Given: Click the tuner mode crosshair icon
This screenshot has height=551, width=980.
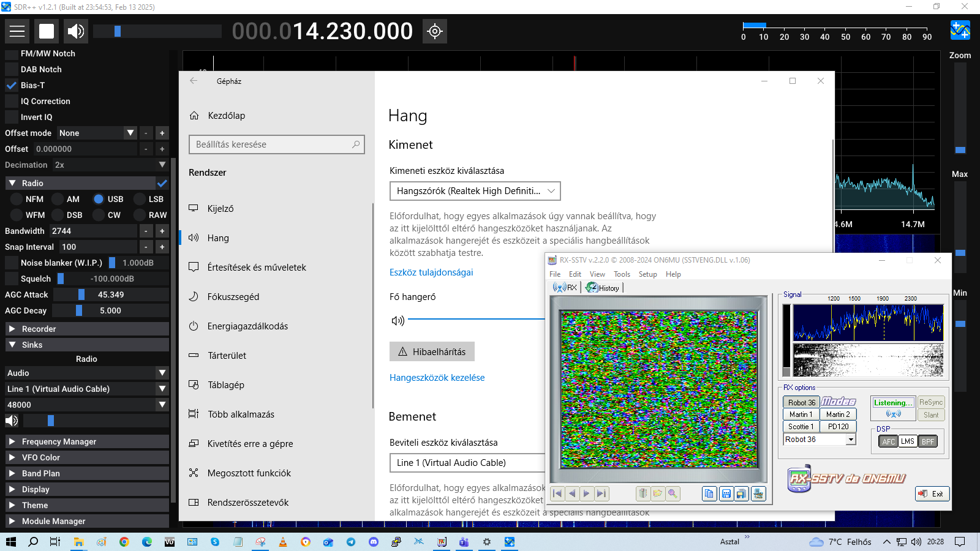Looking at the screenshot, I should 435,31.
